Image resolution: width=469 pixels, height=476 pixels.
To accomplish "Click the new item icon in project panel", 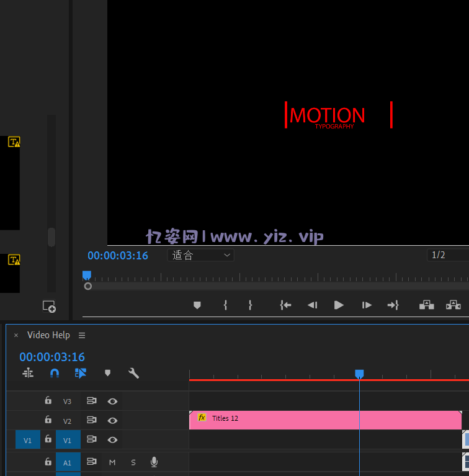I will (49, 306).
